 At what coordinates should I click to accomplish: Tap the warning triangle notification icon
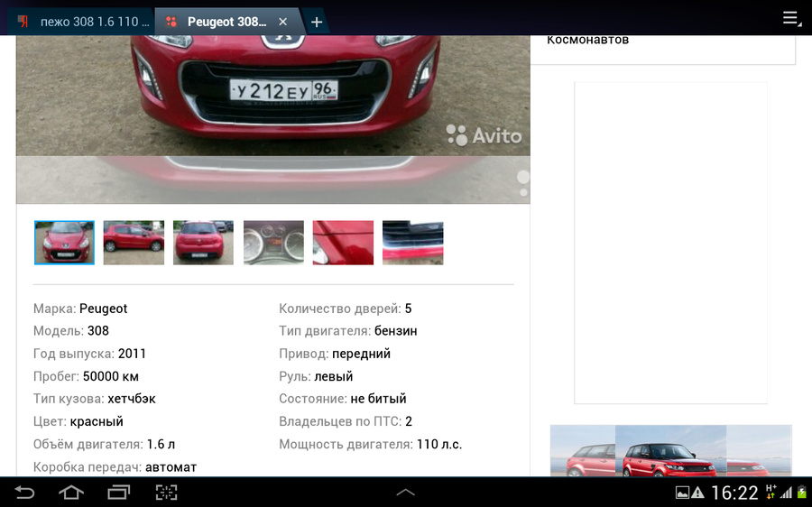click(697, 493)
